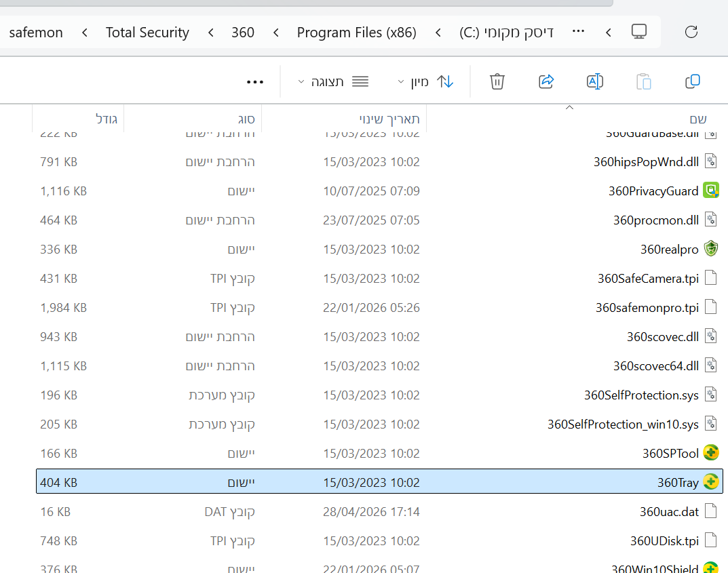This screenshot has width=728, height=573.
Task: Expand chevron after Program Files (x86)
Action: pyautogui.click(x=276, y=33)
